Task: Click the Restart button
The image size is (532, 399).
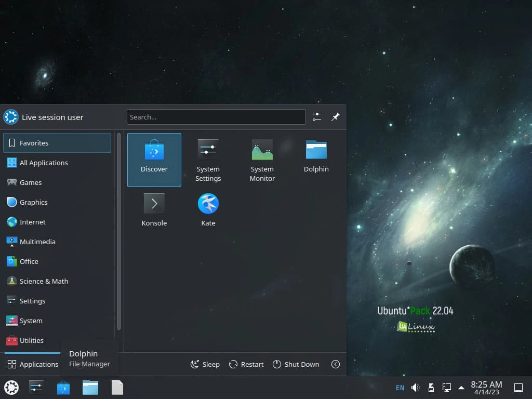Action: pos(246,364)
